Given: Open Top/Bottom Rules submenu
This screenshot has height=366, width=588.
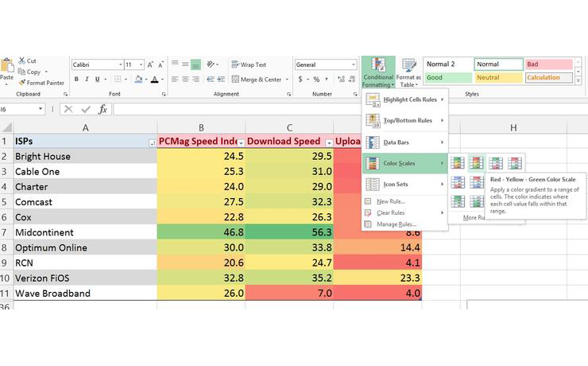Looking at the screenshot, I should [x=405, y=120].
